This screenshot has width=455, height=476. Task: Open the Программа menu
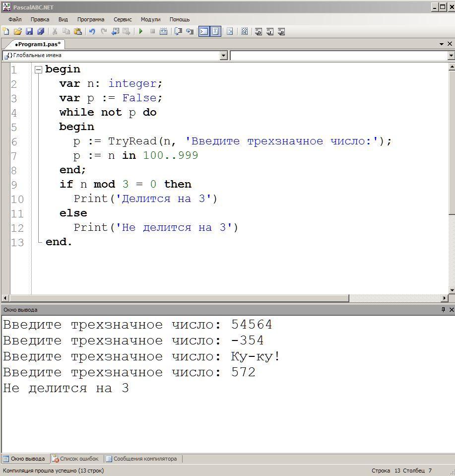coord(90,19)
